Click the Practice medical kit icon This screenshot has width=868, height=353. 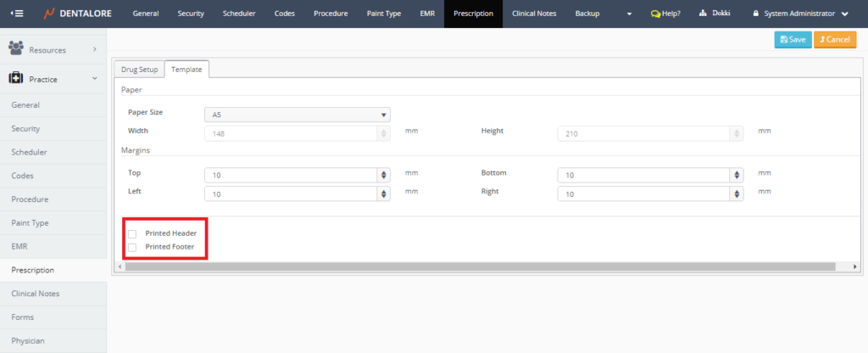coord(15,79)
